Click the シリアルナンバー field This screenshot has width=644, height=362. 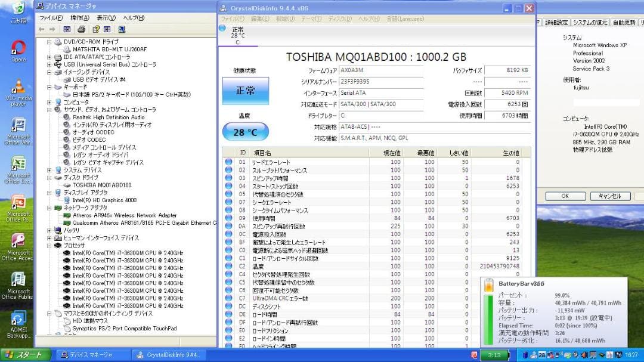382,82
